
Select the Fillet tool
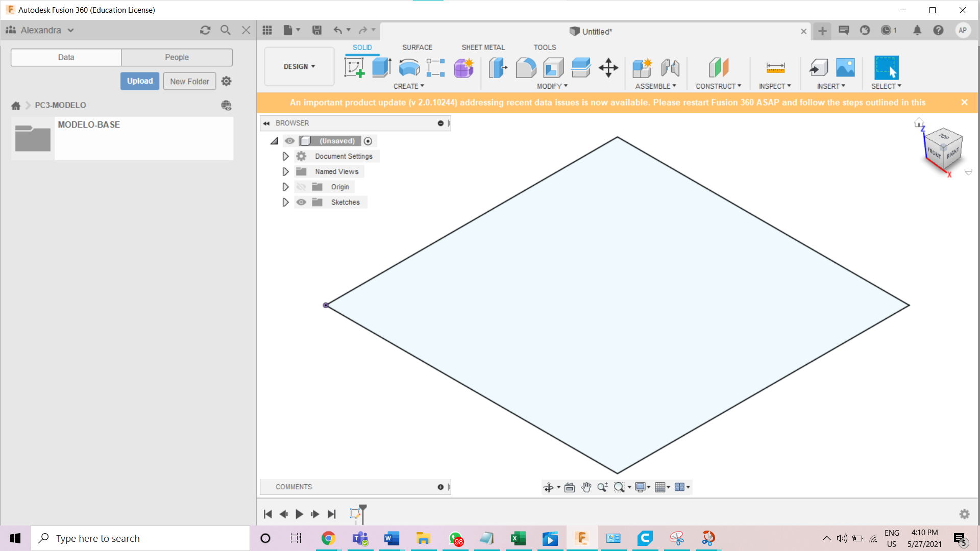pyautogui.click(x=526, y=67)
